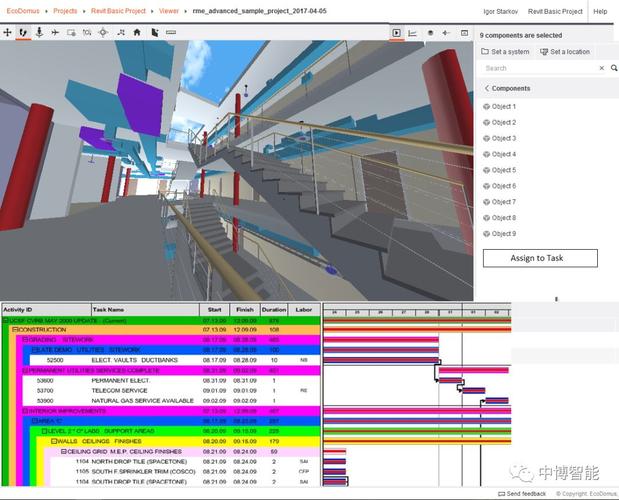Select the Object 9 radio item
Screen dimensions: 619x500
[x=487, y=234]
